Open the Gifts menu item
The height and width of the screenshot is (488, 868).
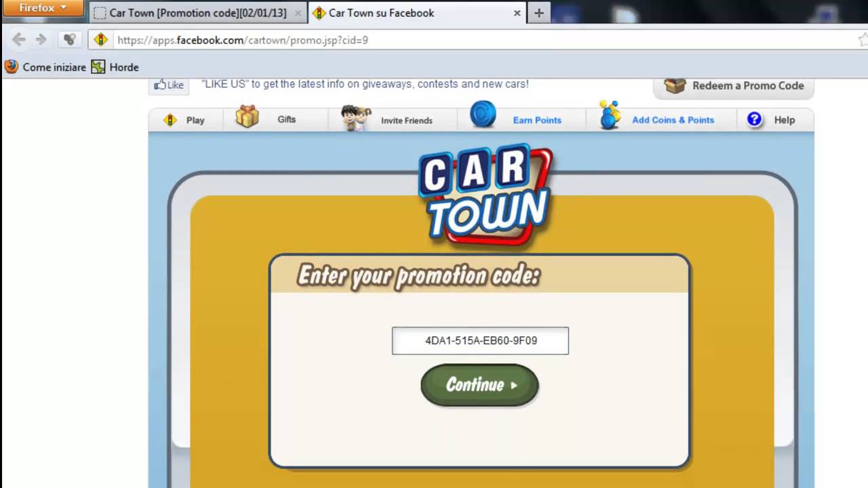pyautogui.click(x=286, y=119)
